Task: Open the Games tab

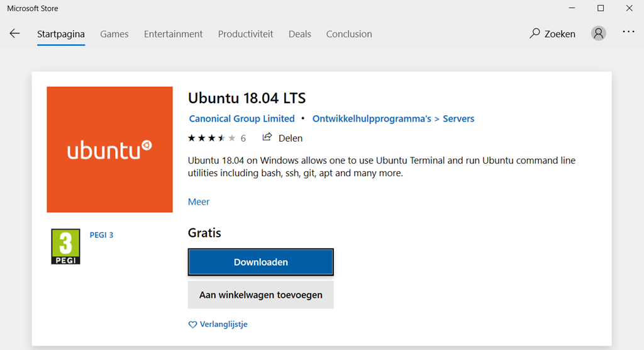Action: 114,34
